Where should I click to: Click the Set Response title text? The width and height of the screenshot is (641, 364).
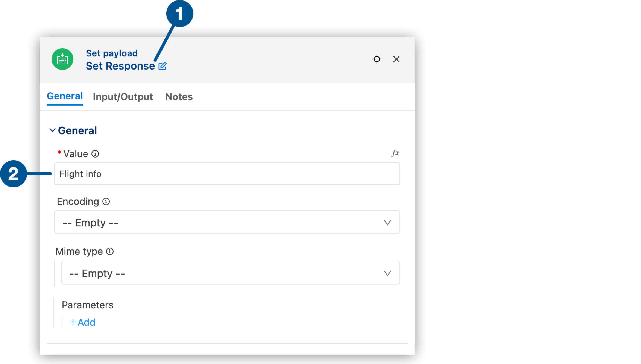121,66
